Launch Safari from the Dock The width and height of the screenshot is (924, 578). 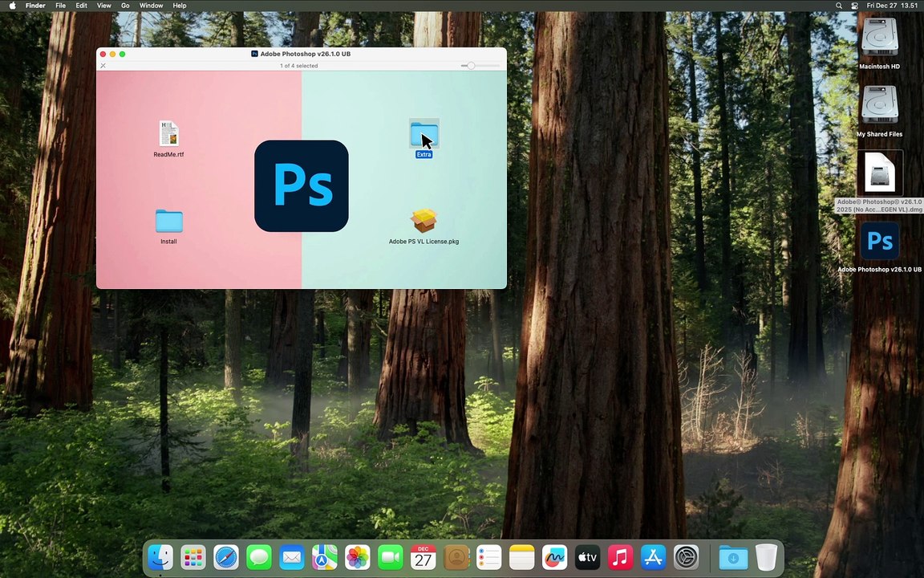click(226, 557)
